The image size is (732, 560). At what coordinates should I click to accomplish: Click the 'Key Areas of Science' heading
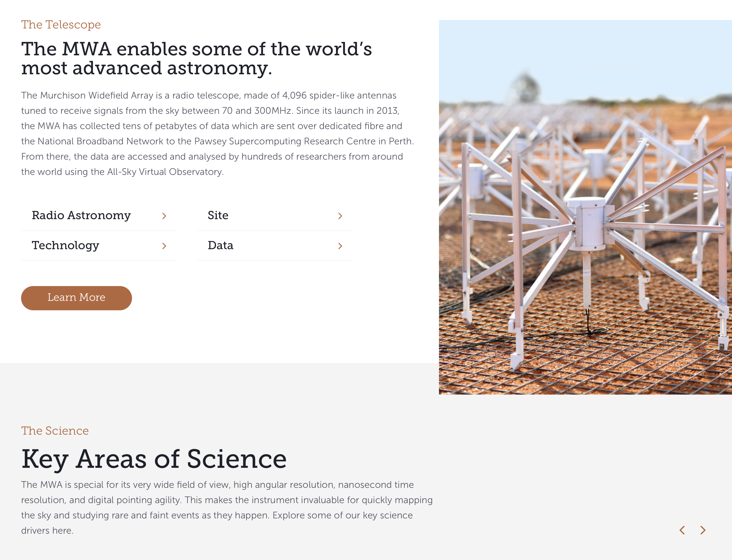(154, 459)
